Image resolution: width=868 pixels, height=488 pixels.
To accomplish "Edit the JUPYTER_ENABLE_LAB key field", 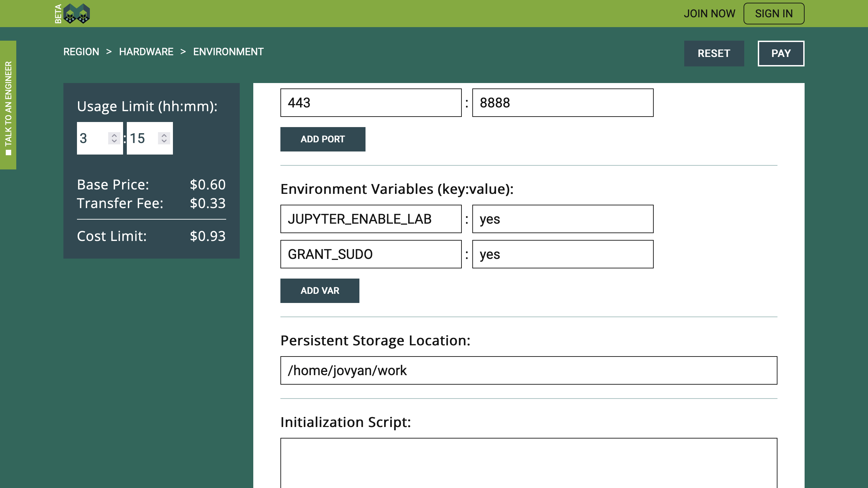I will (x=371, y=219).
